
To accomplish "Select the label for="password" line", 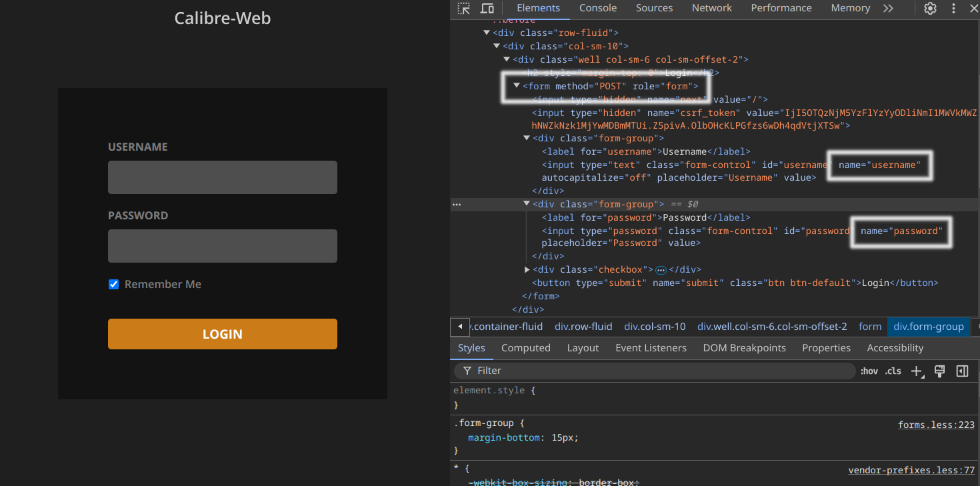I will click(646, 217).
